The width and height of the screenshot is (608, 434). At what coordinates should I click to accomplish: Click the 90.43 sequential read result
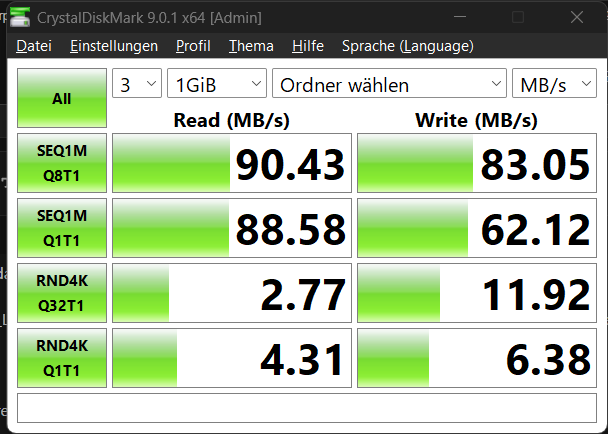[x=232, y=163]
